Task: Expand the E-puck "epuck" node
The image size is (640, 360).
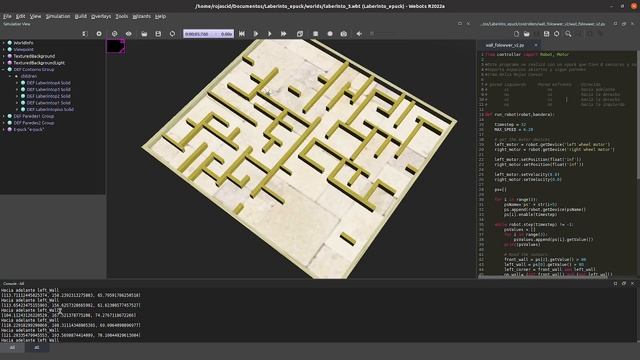Action: click(4, 129)
